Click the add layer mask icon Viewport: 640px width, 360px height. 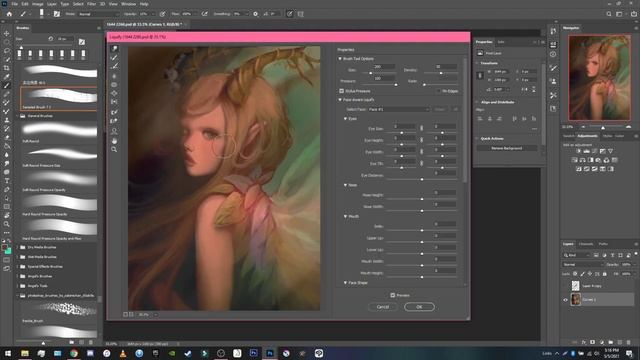tap(593, 342)
